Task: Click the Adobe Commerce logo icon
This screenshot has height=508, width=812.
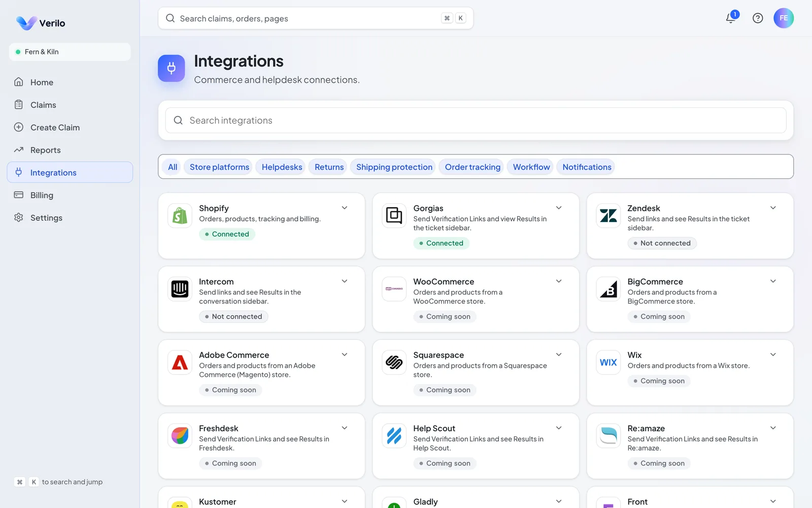Action: (x=180, y=362)
